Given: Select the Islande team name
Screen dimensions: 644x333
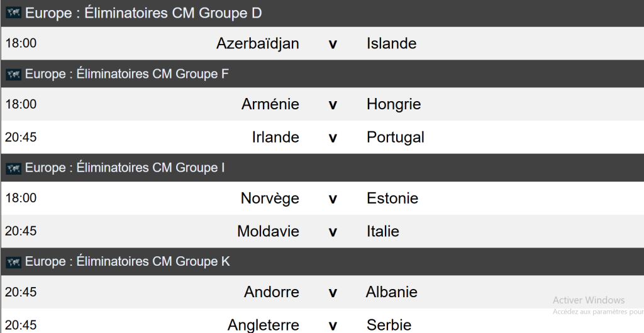Looking at the screenshot, I should (x=391, y=43).
